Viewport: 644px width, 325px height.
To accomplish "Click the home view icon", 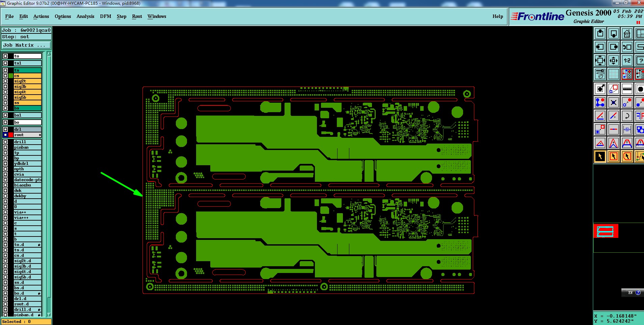I will [627, 33].
